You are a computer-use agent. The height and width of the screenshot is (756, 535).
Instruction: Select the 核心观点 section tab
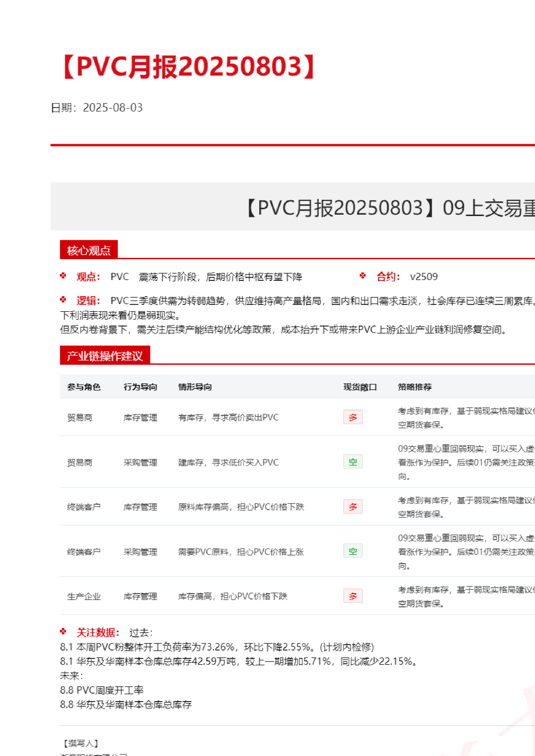(89, 250)
